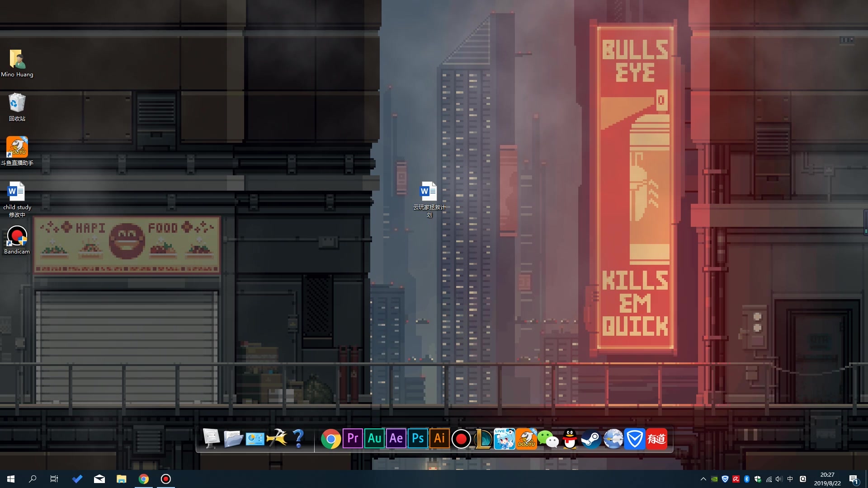Switch Chinese input mode indicator
Screen dimensions: 868x488
point(790,479)
